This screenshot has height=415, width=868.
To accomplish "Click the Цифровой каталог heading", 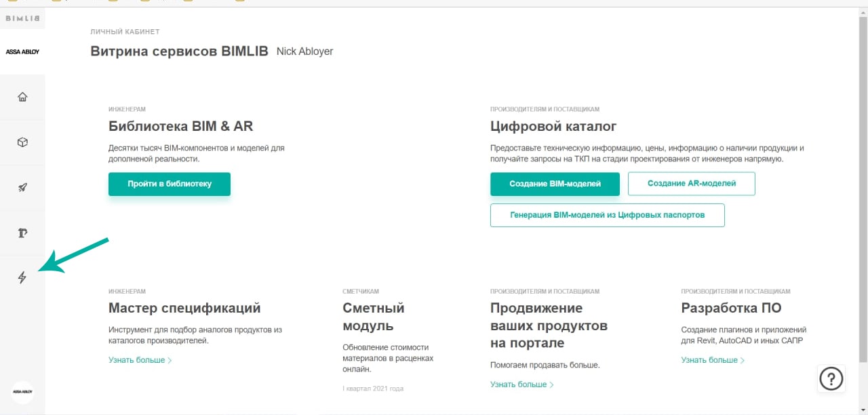I will pos(553,126).
